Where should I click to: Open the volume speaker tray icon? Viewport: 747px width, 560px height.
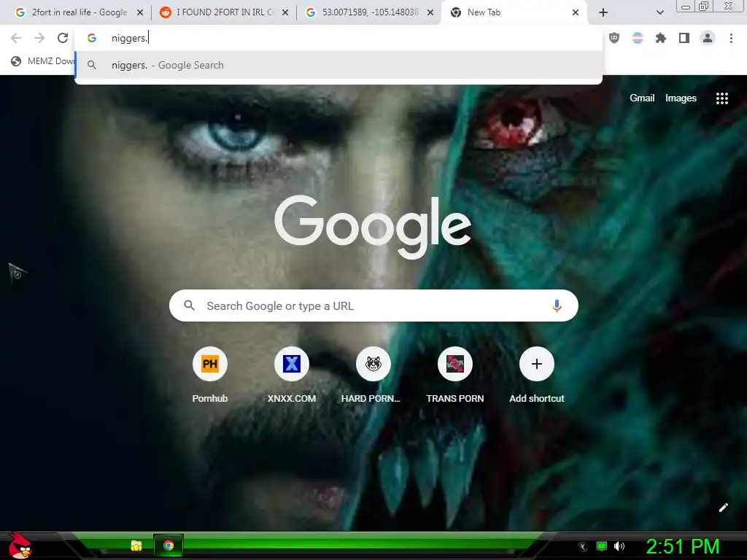point(619,546)
